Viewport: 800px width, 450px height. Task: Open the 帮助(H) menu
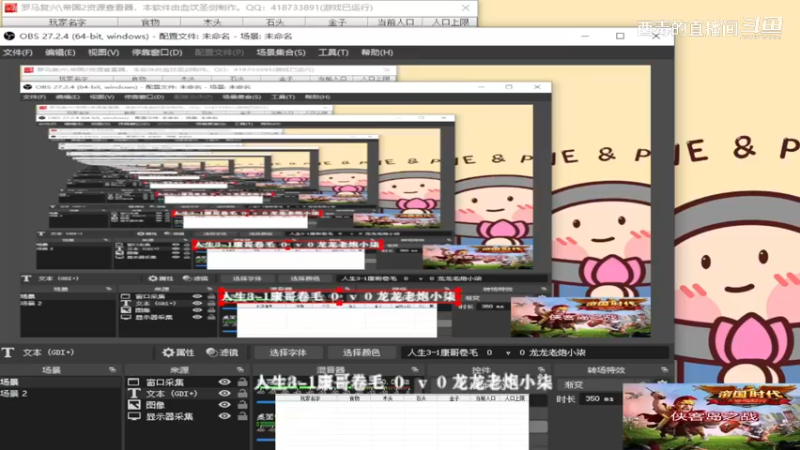[x=377, y=53]
